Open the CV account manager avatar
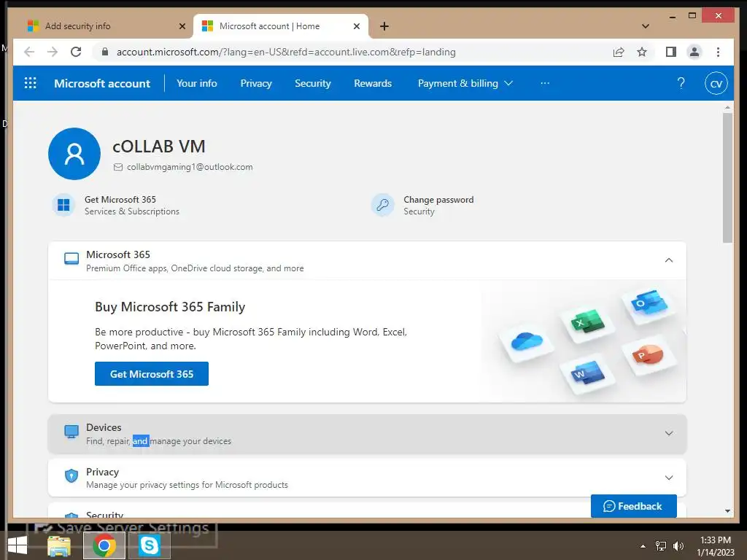This screenshot has width=747, height=560. click(716, 83)
